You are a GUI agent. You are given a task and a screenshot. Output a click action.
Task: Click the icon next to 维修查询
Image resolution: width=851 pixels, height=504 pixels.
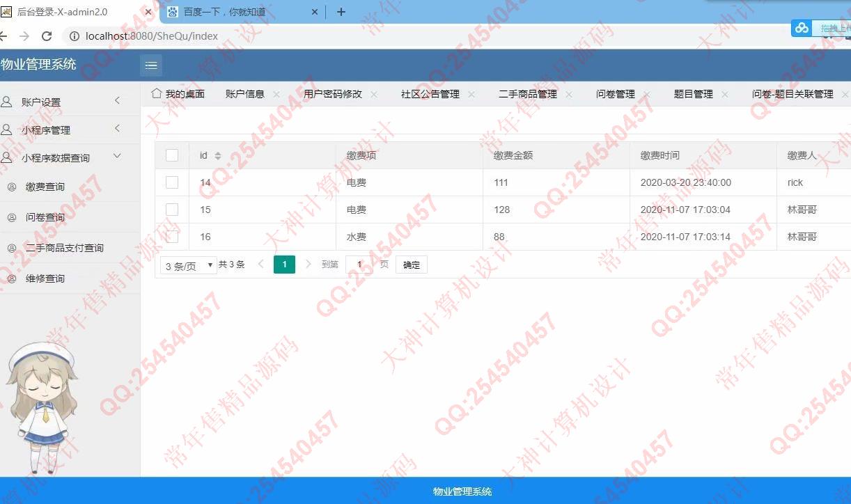12,278
